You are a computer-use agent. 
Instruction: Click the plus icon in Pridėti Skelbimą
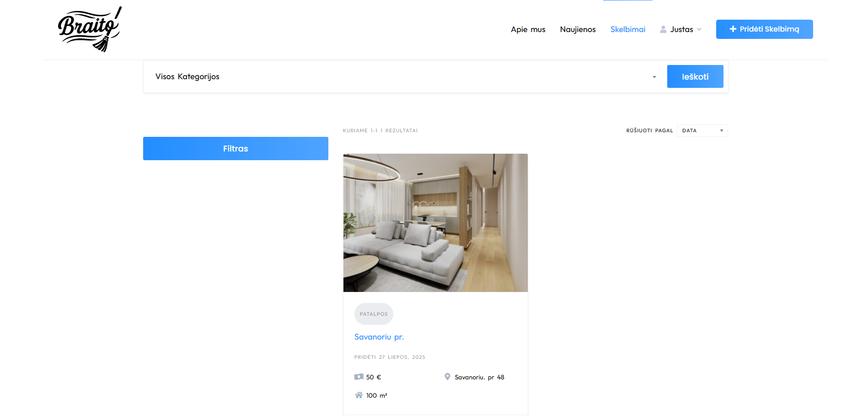point(733,29)
